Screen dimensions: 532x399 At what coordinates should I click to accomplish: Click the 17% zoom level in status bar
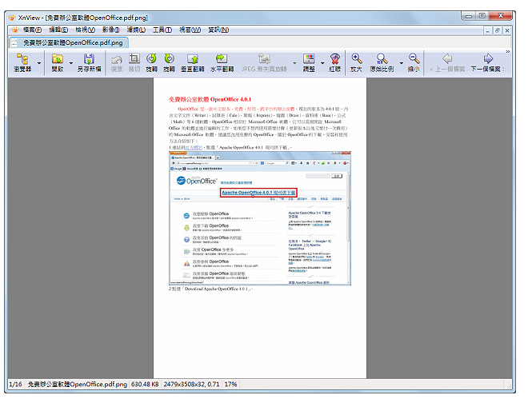230,384
